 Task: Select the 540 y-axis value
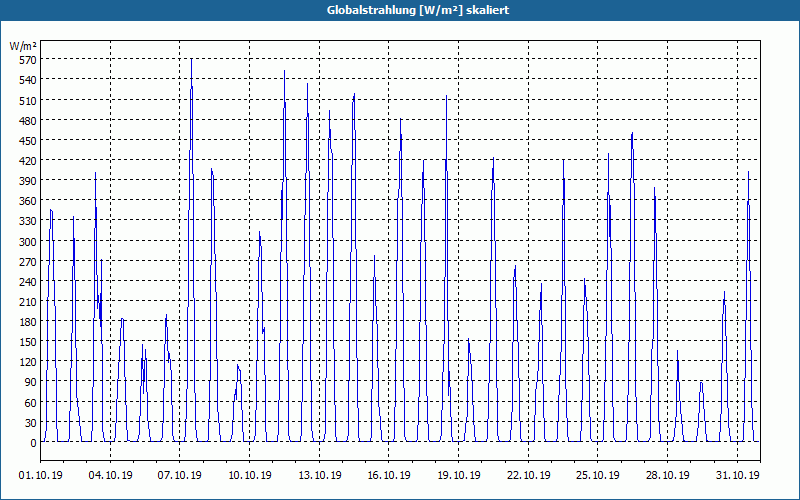click(28, 80)
